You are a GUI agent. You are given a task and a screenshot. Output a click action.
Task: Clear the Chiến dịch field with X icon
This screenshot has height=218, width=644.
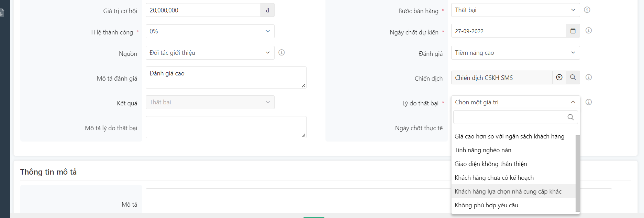tap(559, 77)
